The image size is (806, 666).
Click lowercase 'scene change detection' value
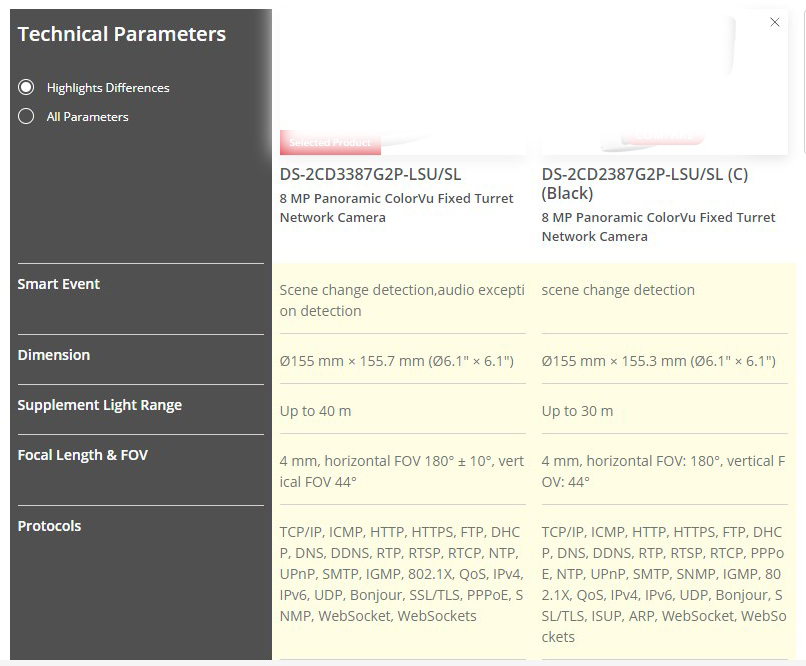tap(618, 290)
